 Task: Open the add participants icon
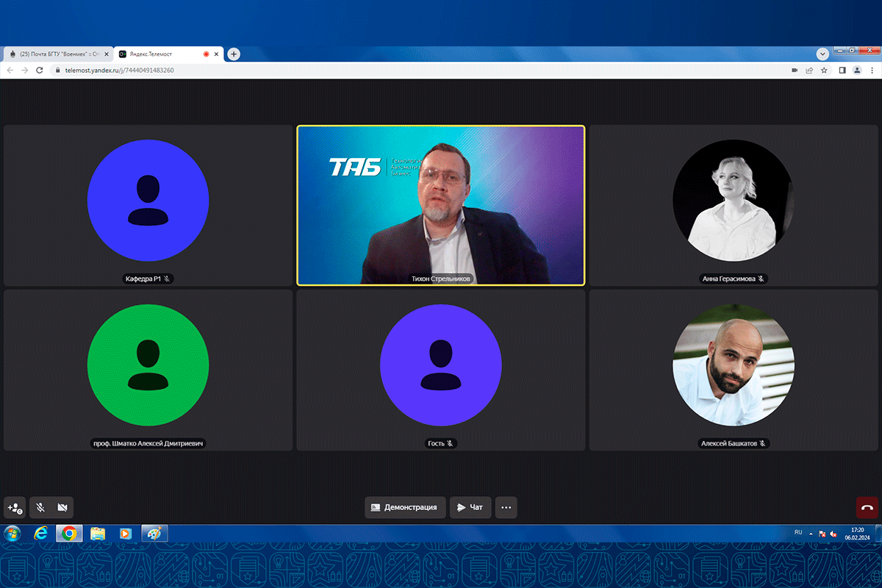(15, 507)
